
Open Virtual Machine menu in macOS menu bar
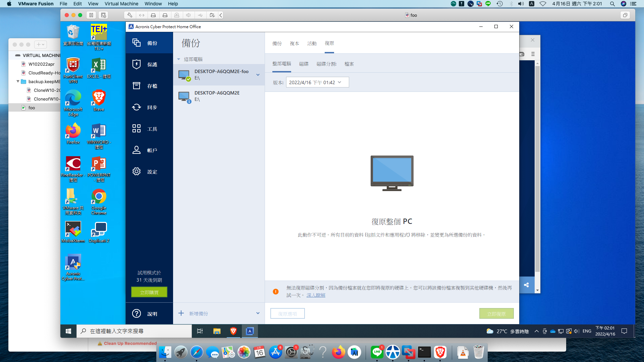[121, 4]
